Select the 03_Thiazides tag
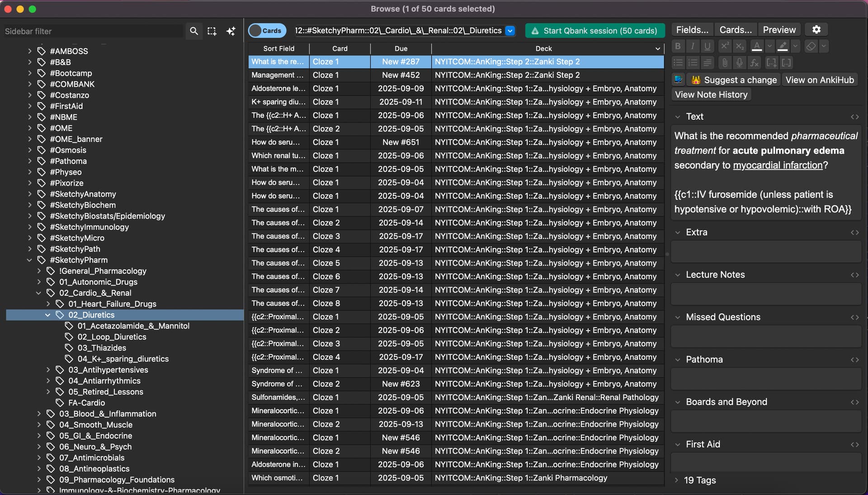 102,348
